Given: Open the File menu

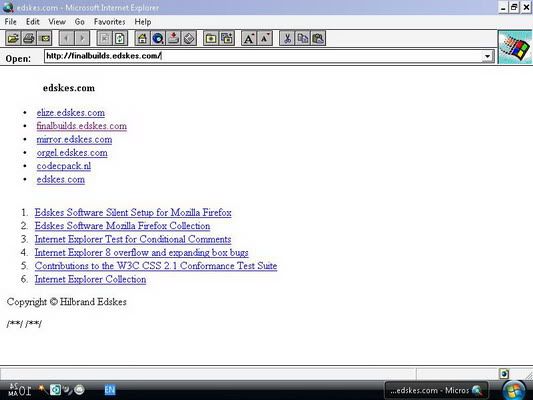Looking at the screenshot, I should point(11,22).
